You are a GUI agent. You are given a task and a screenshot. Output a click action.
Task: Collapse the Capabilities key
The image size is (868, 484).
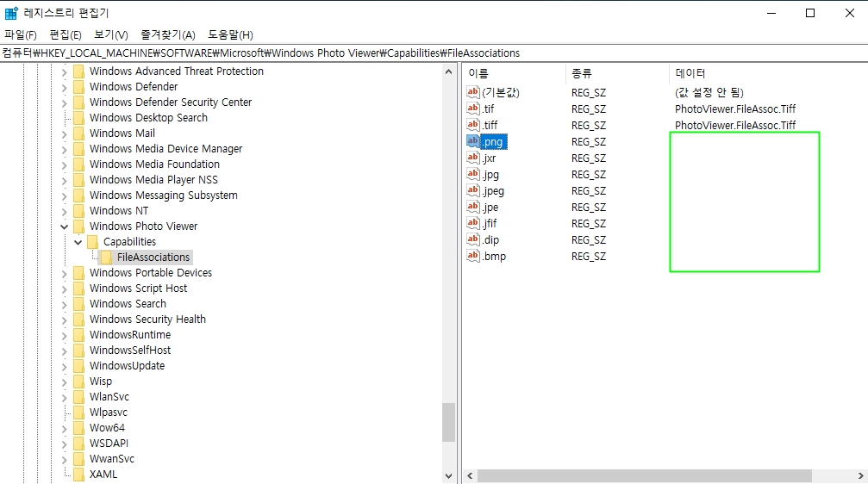[x=78, y=242]
